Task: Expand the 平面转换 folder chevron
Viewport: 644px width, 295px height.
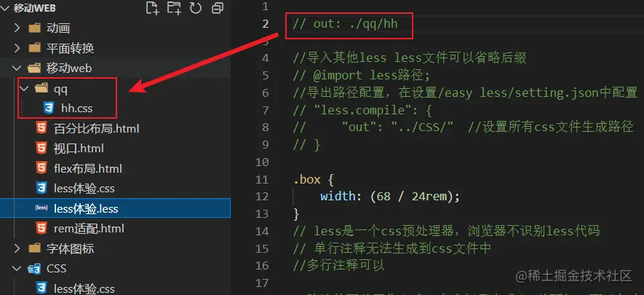Action: tap(17, 48)
